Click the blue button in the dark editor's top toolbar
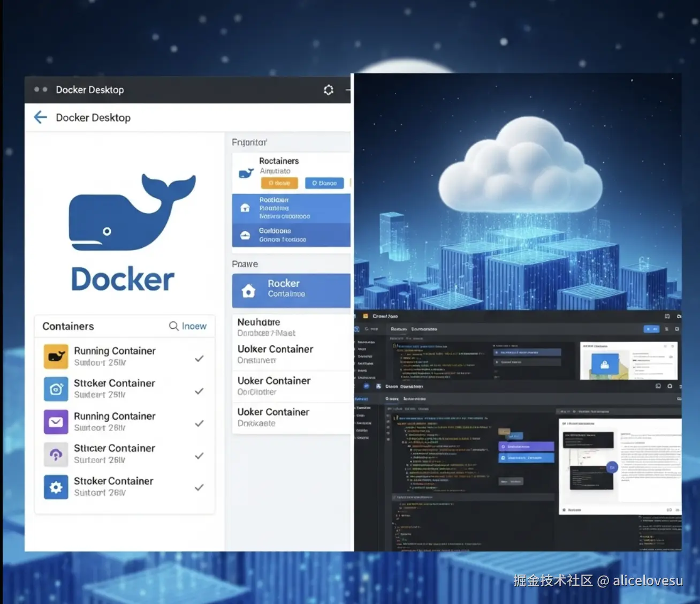Image resolution: width=700 pixels, height=604 pixels. tap(651, 329)
